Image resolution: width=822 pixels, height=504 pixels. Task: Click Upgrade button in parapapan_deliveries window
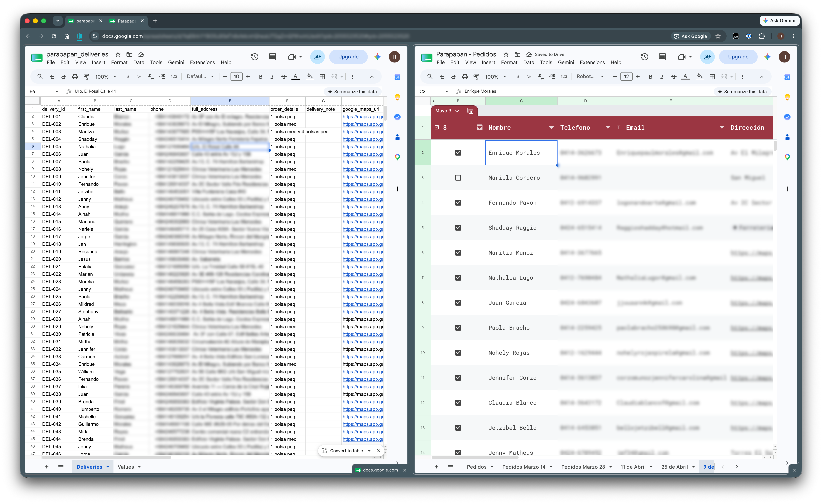point(348,57)
